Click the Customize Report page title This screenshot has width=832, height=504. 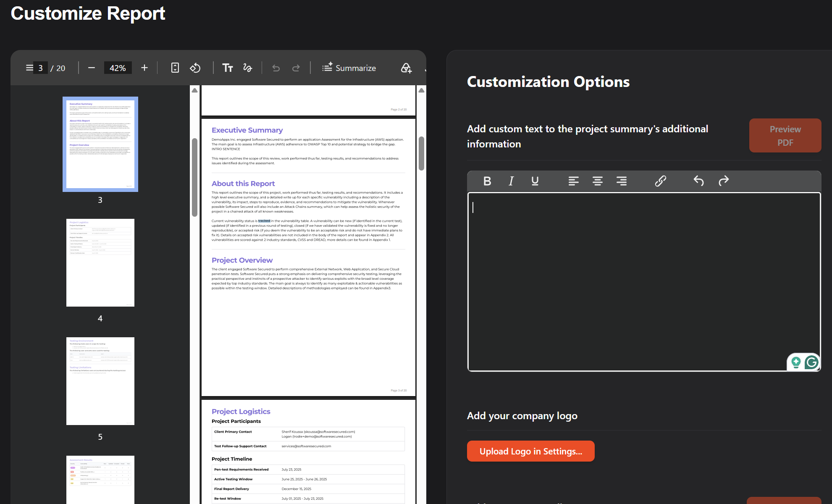pos(88,13)
